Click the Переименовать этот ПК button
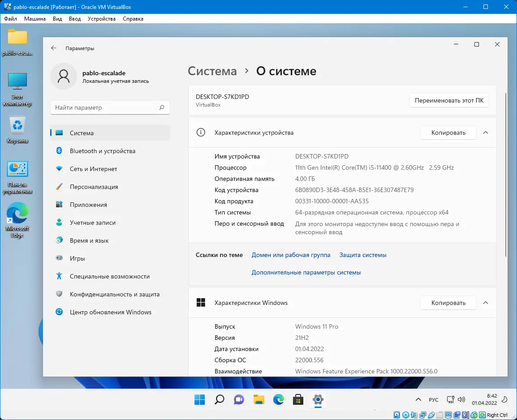Viewport: 517px width, 420px height. coord(449,100)
